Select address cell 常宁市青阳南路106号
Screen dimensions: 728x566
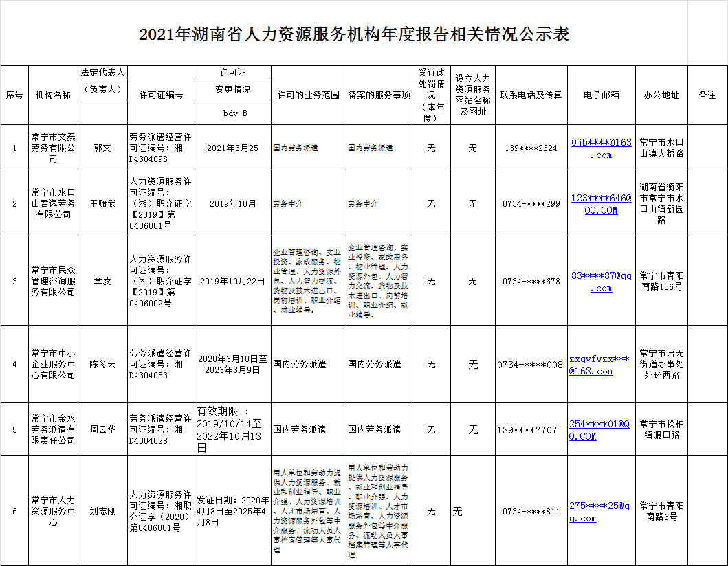click(x=661, y=281)
